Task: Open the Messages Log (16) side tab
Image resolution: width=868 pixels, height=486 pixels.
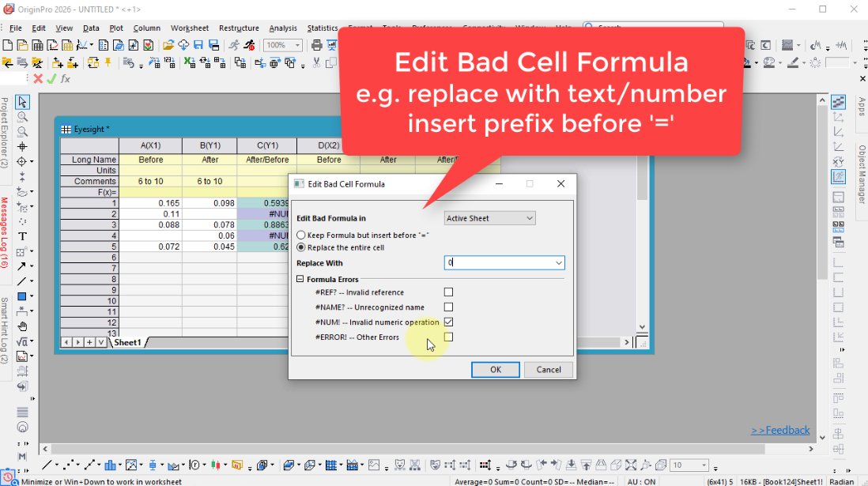Action: [x=5, y=232]
